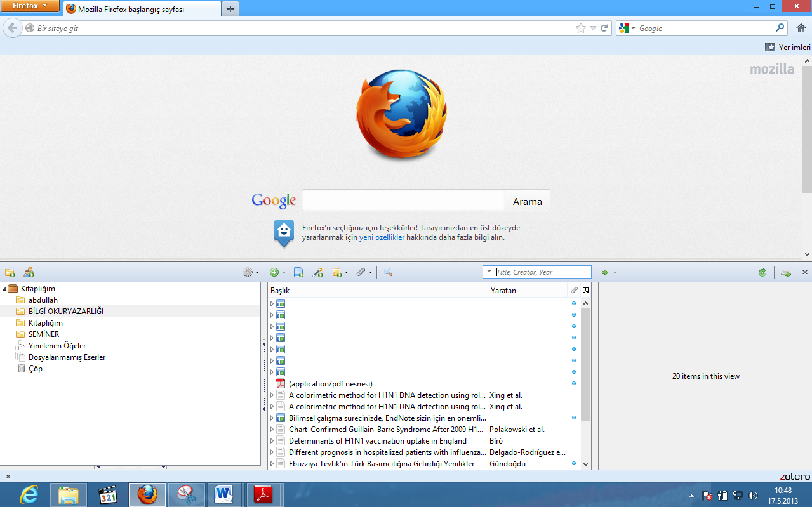Bookmark this page with the star
Viewport: 812px width, 507px height.
click(580, 29)
